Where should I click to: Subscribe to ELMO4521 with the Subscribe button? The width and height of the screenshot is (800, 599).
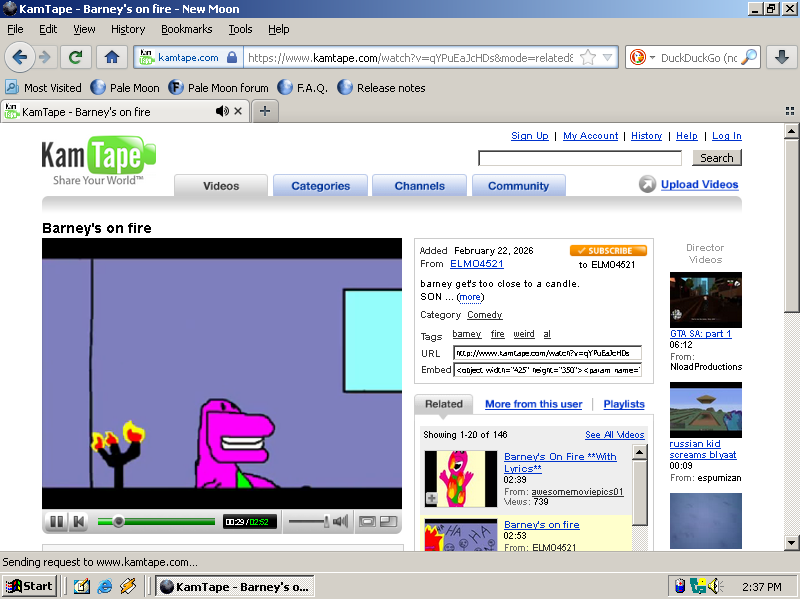click(x=608, y=251)
